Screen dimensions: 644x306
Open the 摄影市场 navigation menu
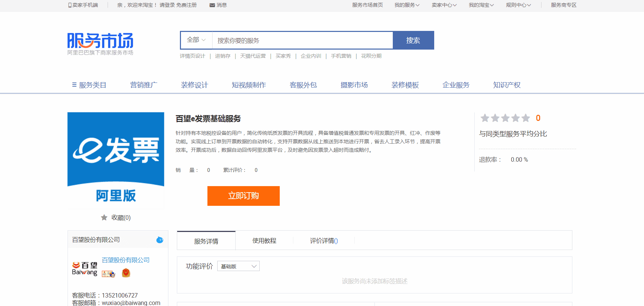coord(354,85)
